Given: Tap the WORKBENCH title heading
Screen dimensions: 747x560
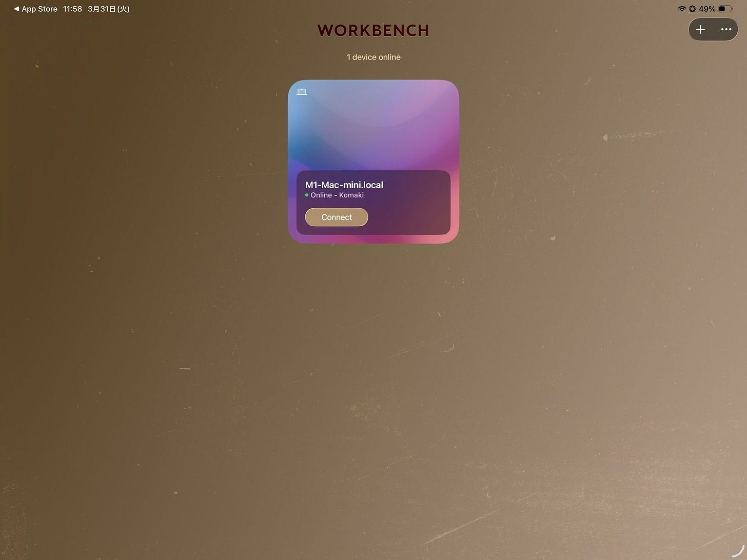Looking at the screenshot, I should point(373,30).
